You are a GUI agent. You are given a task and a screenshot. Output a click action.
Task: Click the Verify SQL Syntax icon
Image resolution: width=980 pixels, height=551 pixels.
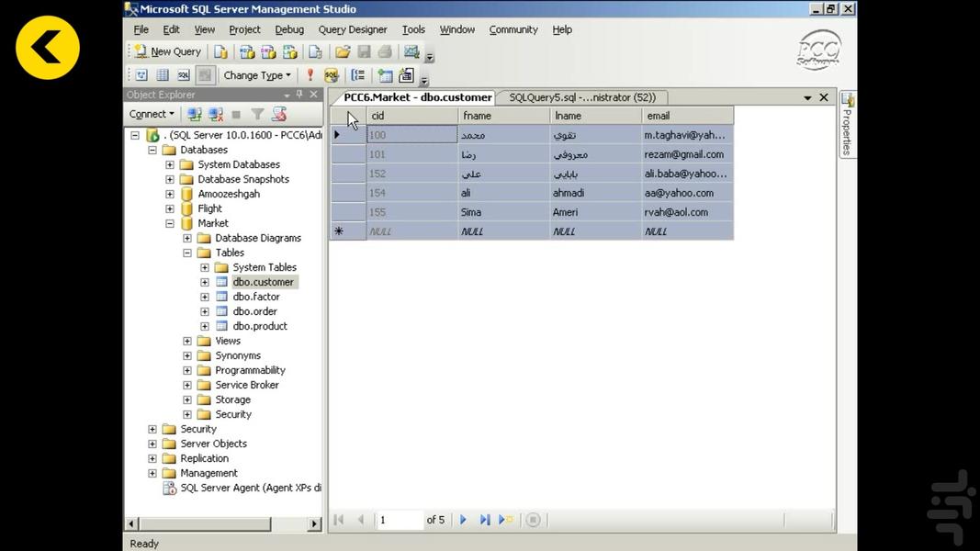332,75
